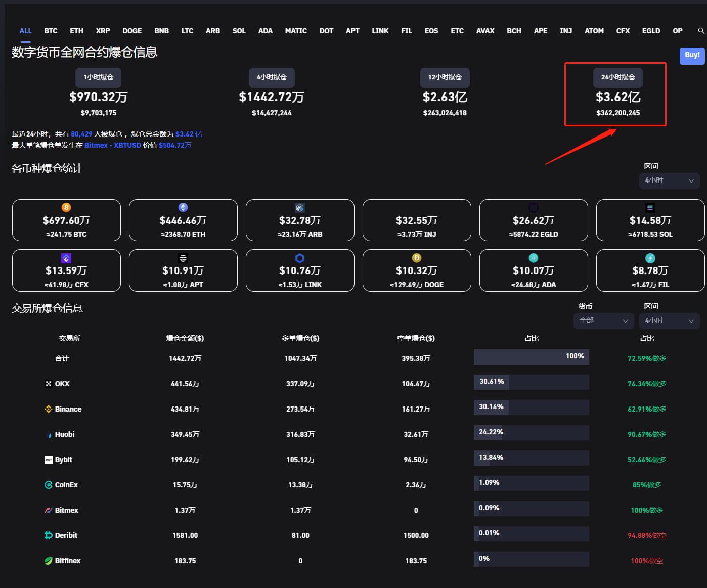
Task: Click the 1小时爆仓 button
Action: point(99,77)
